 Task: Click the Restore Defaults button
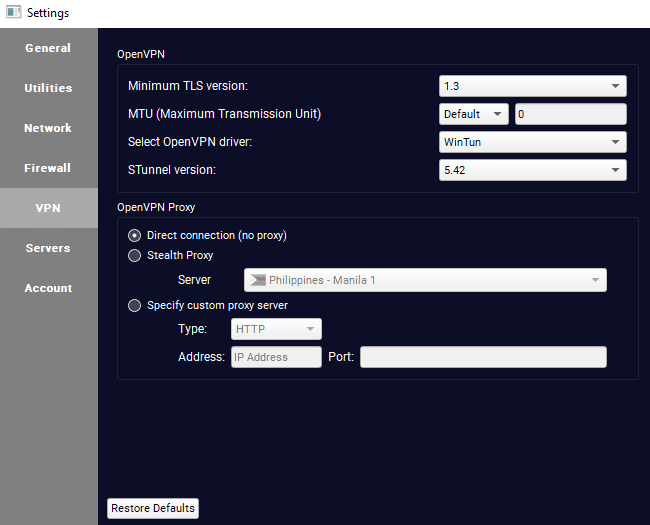(x=153, y=508)
